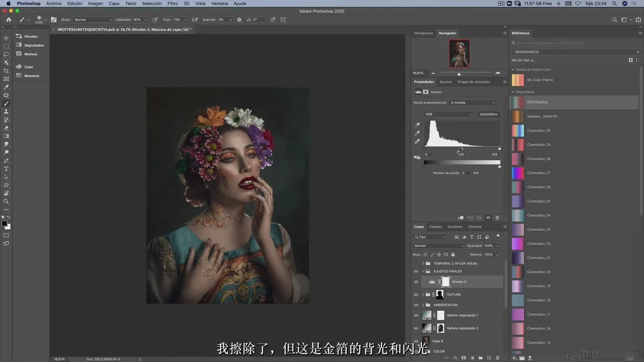Open the RGB channel dropdown
This screenshot has width=644, height=362.
[449, 114]
